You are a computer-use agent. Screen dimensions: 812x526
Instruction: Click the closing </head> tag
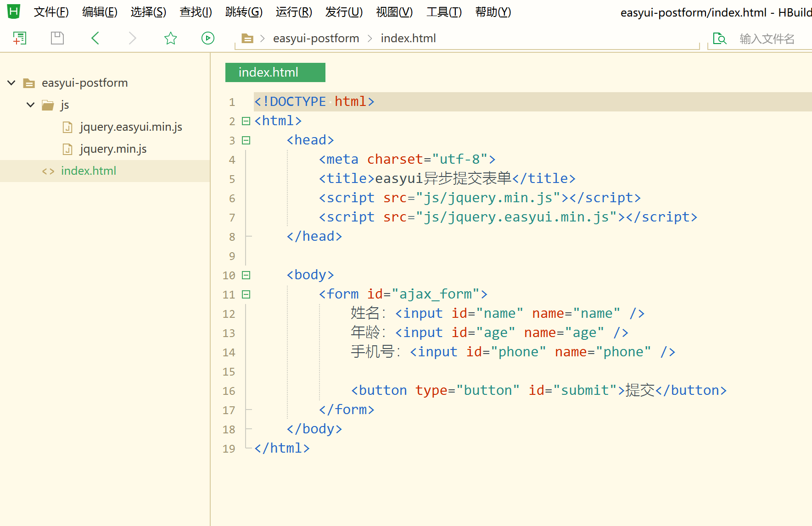(x=314, y=237)
